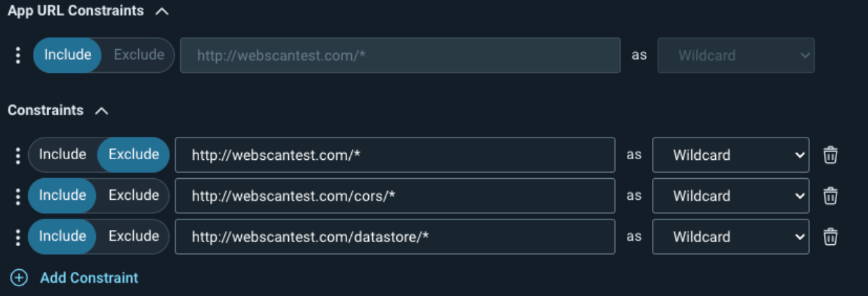Click the cors/* URL input field

point(395,196)
